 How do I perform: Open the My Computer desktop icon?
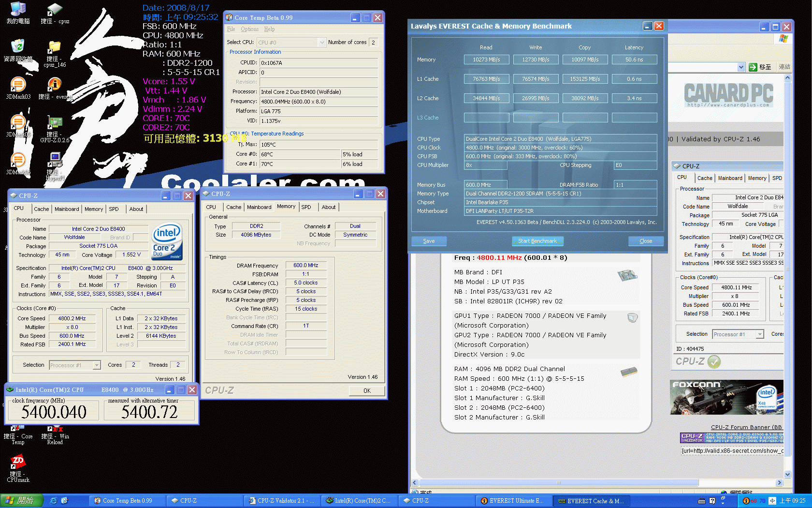pos(18,13)
